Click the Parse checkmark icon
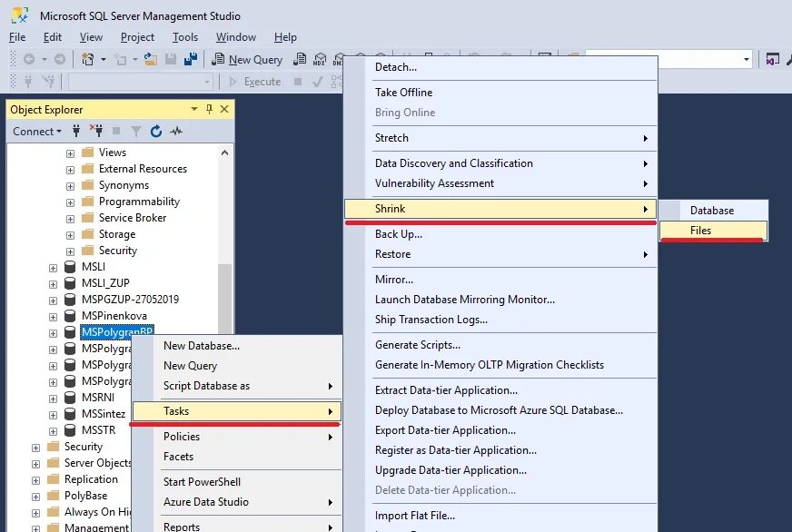The width and height of the screenshot is (792, 532). pos(317,82)
